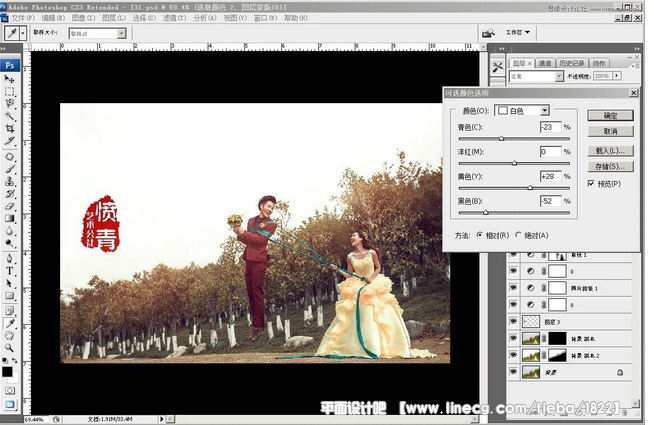
Task: Hide the 背景 layer eye icon
Action: pos(513,372)
